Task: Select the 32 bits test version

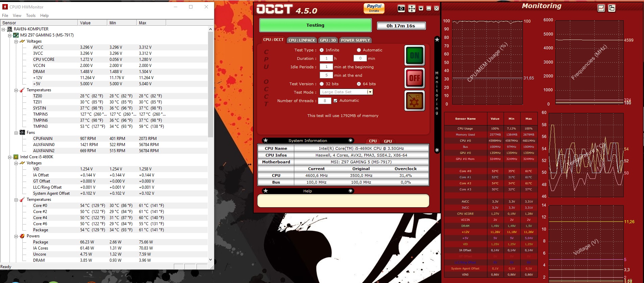Action: tap(322, 84)
